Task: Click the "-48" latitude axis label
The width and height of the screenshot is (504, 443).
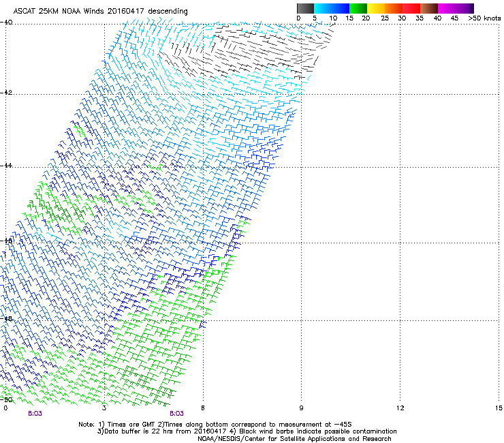Action: [7, 319]
